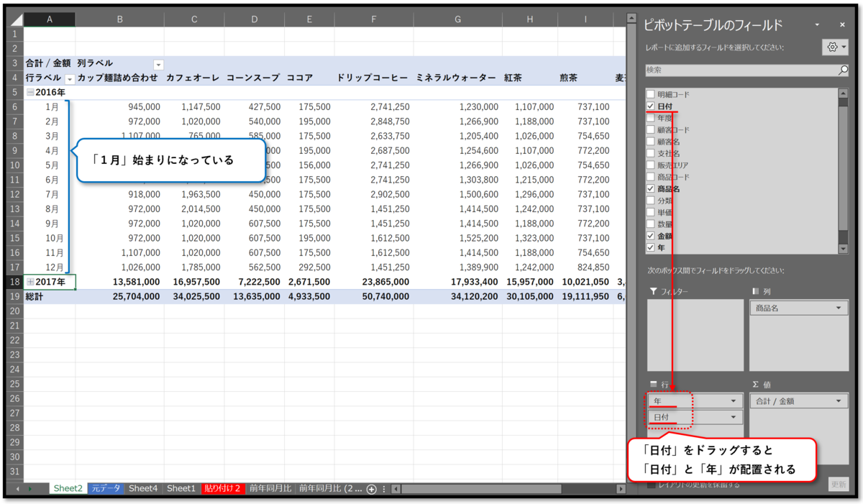Screen dimensions: 863x504
Task: Click the field list vertical scrollbar
Action: [x=843, y=173]
